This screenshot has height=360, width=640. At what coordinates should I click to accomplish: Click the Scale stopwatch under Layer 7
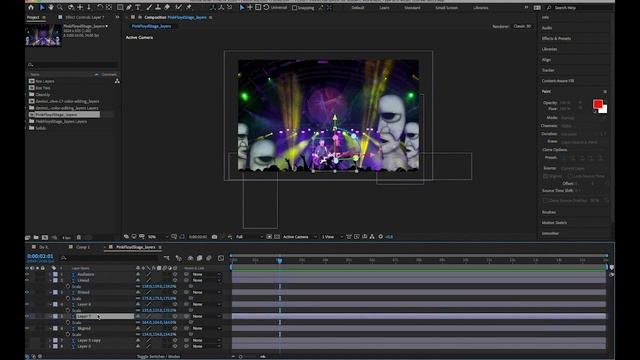[x=68, y=322]
